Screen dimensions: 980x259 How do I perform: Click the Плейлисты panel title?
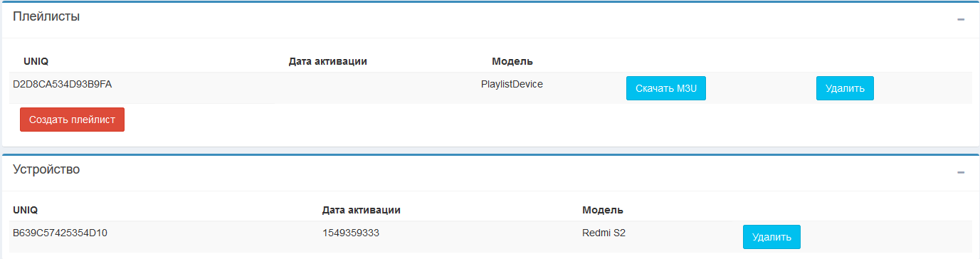coord(46,16)
